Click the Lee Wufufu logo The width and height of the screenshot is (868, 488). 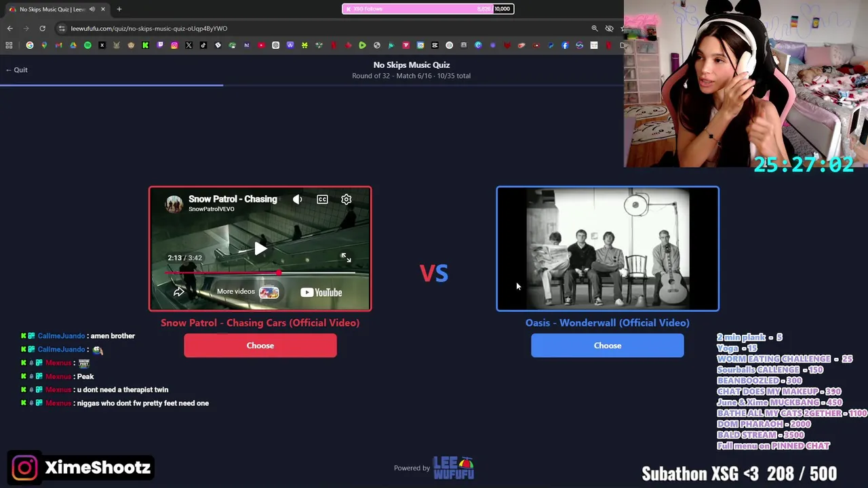454,468
